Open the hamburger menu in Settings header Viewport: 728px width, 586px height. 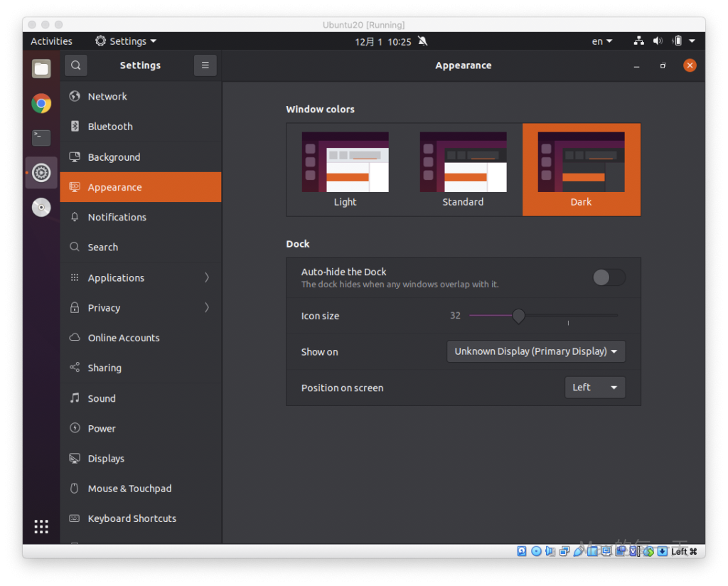point(205,65)
